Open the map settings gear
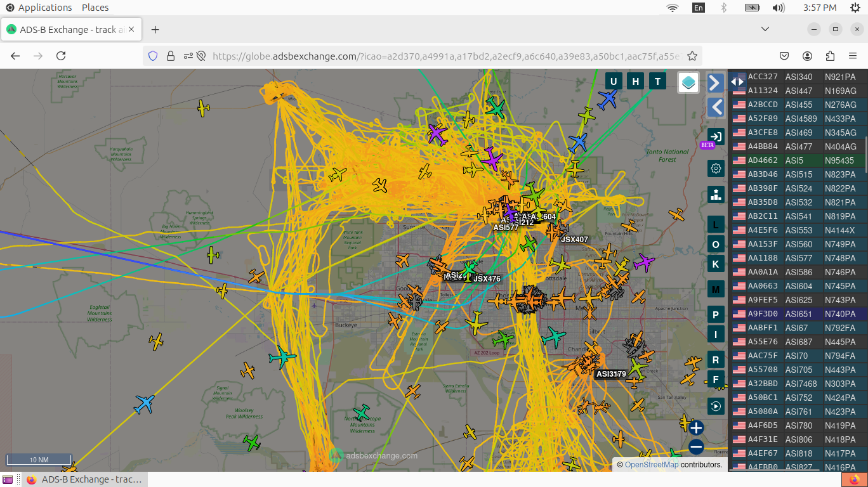 pyautogui.click(x=716, y=168)
